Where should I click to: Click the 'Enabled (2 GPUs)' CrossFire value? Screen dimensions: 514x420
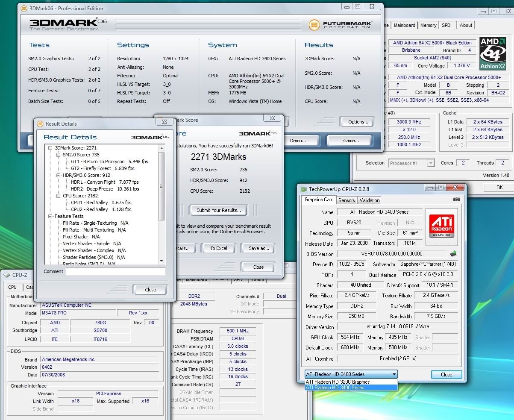pyautogui.click(x=397, y=358)
